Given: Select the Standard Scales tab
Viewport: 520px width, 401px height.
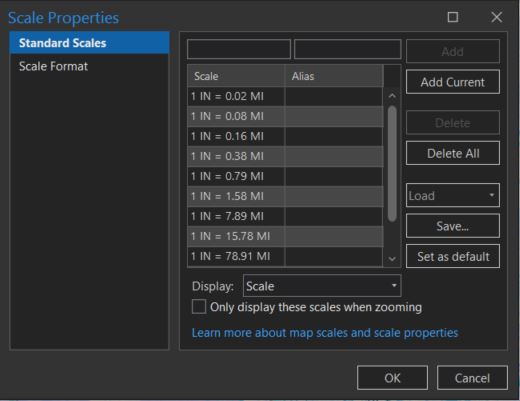Looking at the screenshot, I should pos(90,43).
